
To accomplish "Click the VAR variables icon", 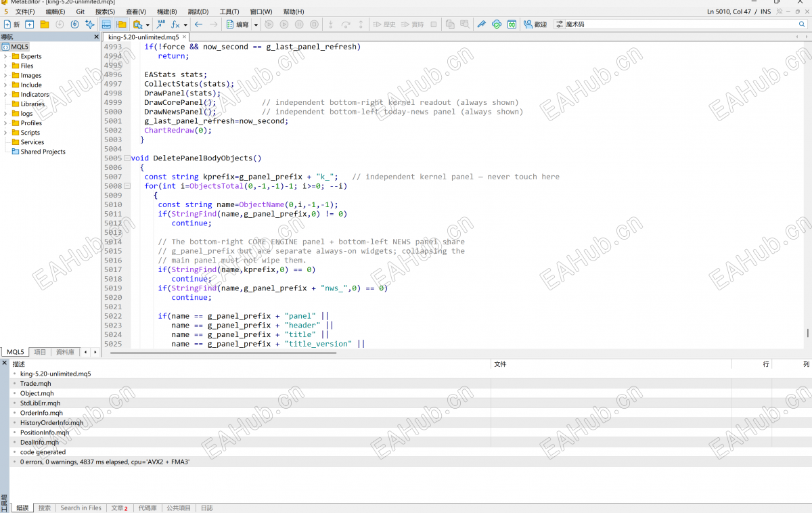I will pos(161,24).
